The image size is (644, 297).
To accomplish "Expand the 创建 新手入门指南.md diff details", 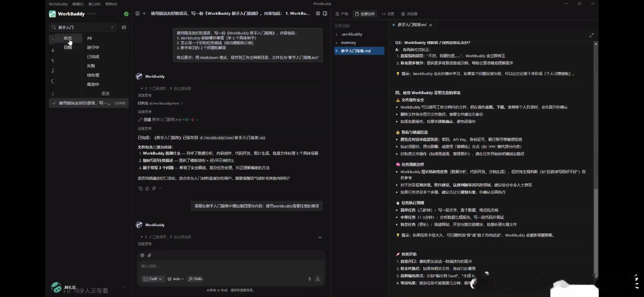I will [197, 120].
